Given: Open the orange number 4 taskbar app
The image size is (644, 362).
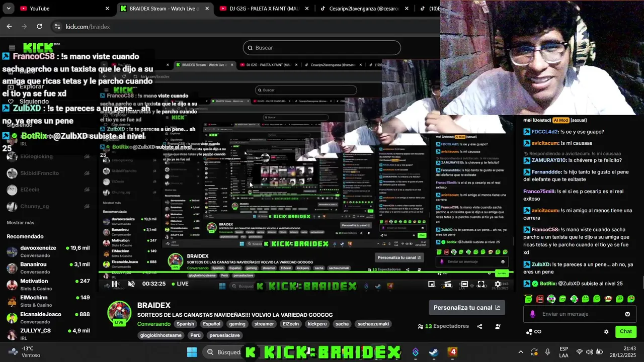Looking at the screenshot, I should (x=452, y=352).
